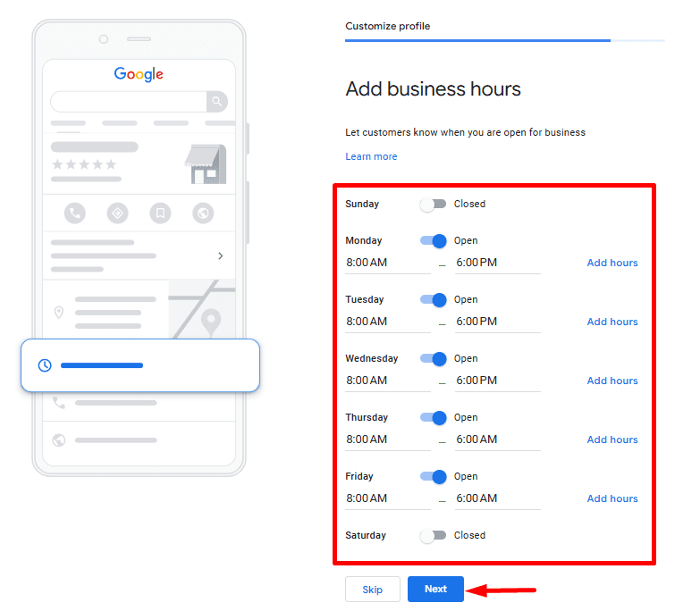The width and height of the screenshot is (700, 611).
Task: Click Add hours link for Tuesday
Action: pyautogui.click(x=612, y=322)
